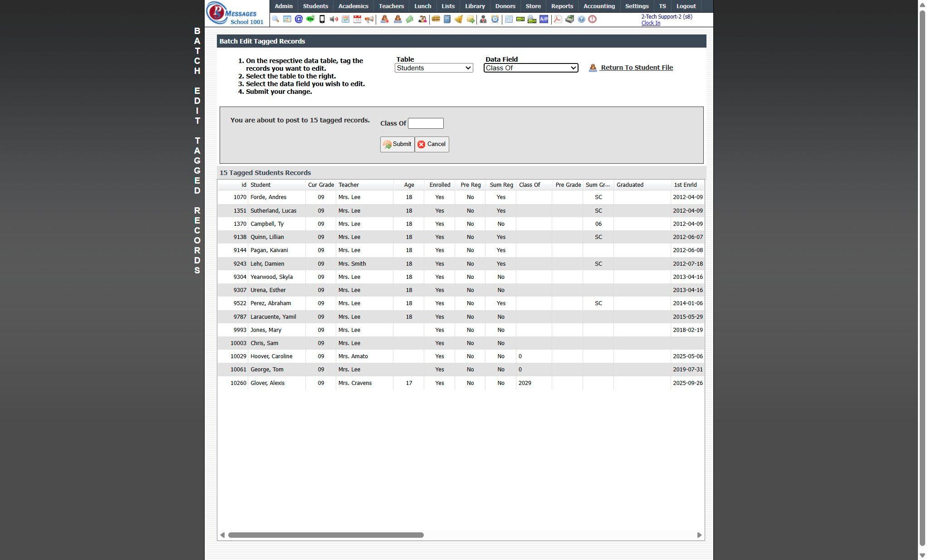
Task: Click the Submit button
Action: tap(397, 144)
